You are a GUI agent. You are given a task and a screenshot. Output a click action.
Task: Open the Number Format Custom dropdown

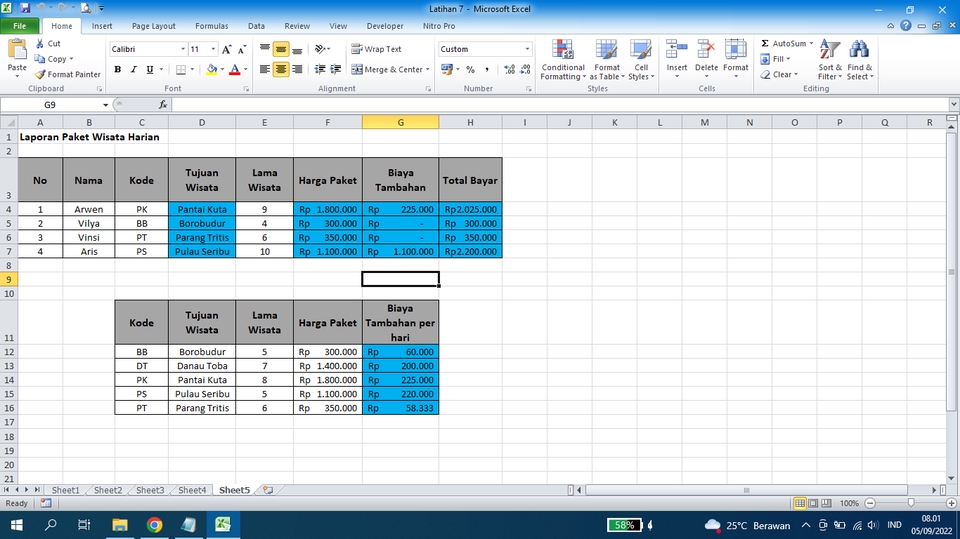point(527,49)
